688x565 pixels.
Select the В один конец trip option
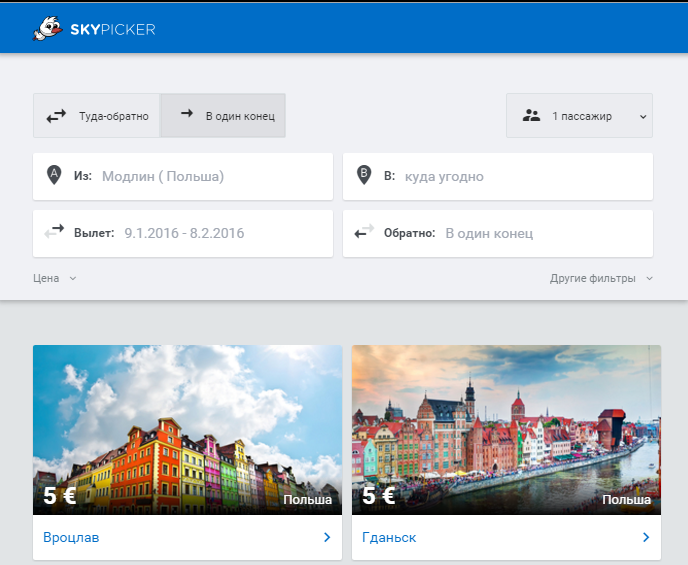[x=223, y=116]
